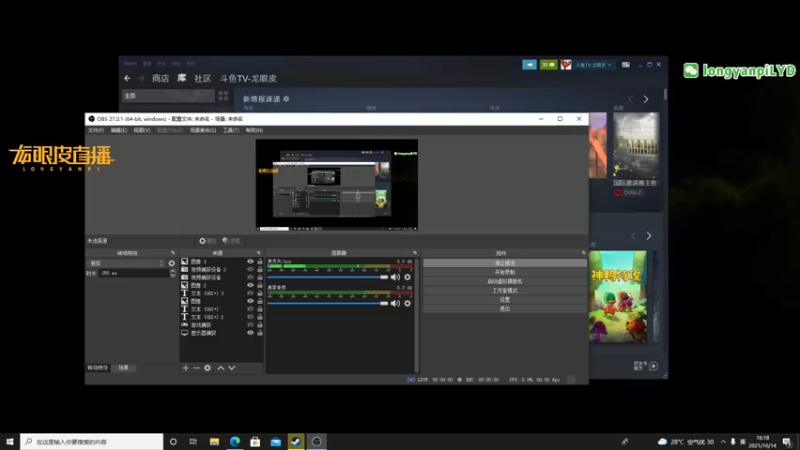Click the 神鸭特攻 game cover in Steam
800x450 pixels.
tap(618, 296)
